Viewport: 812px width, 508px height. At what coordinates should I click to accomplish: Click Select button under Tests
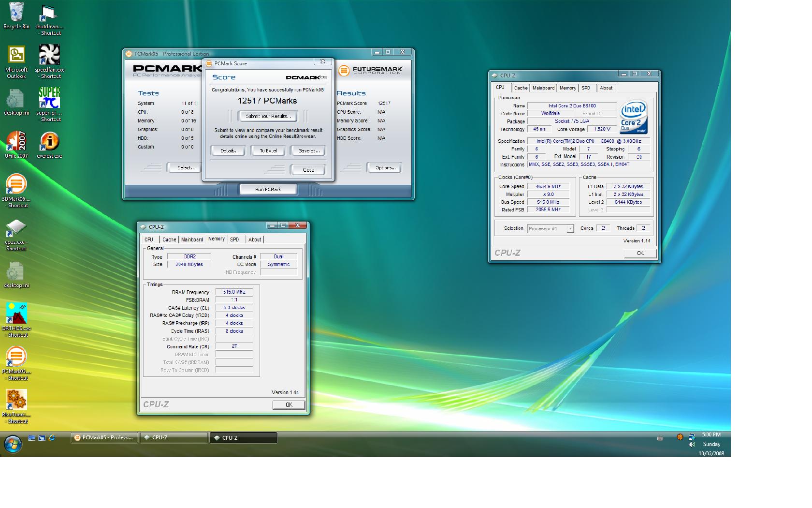(186, 167)
